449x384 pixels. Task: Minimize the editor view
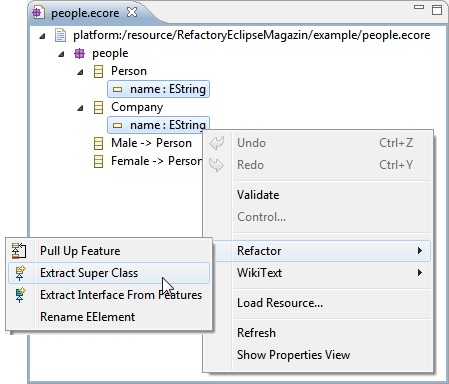click(x=419, y=7)
